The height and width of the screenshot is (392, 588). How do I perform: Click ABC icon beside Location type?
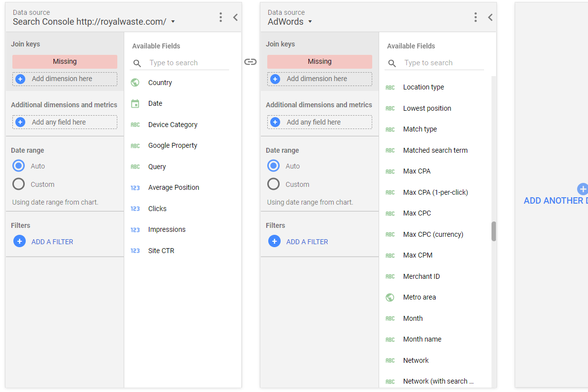(390, 87)
